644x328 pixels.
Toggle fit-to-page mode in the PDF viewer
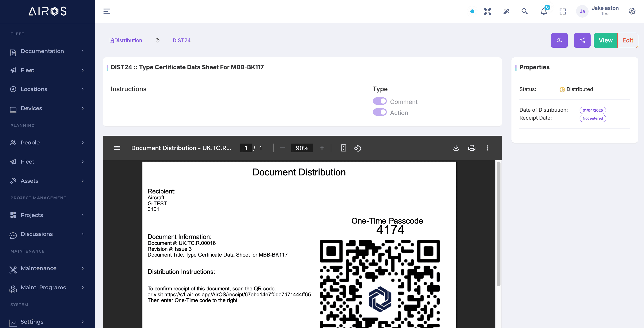click(x=344, y=148)
